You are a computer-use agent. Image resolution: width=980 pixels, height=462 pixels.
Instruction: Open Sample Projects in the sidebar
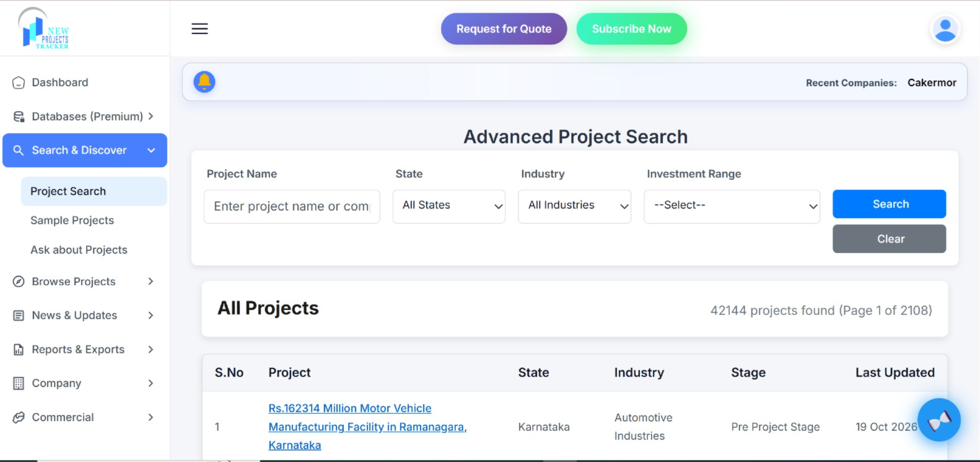point(72,220)
